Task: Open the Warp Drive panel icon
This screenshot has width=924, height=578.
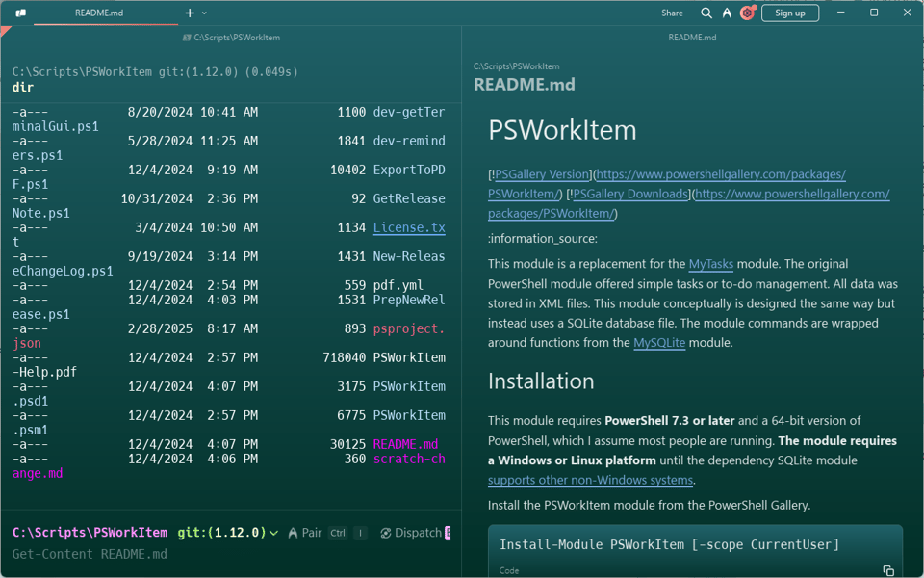Action: click(x=20, y=13)
